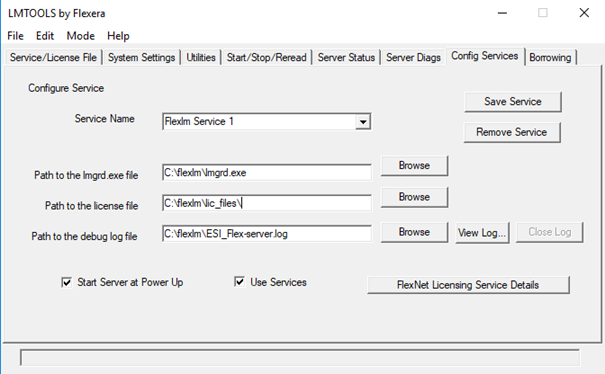
Task: Go to the Utilities tab
Action: [x=201, y=58]
